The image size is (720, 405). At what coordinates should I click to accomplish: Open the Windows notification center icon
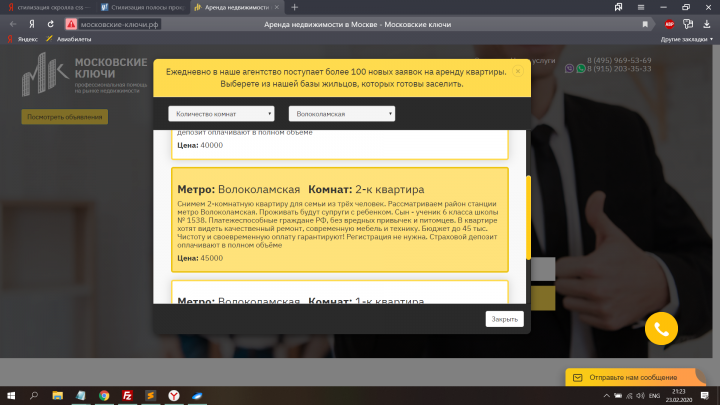click(705, 395)
